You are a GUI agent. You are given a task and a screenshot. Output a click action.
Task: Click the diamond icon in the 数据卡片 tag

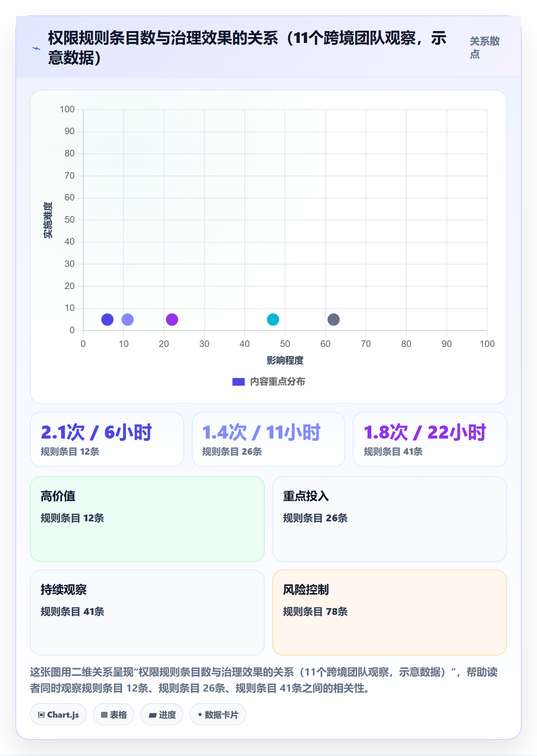[x=200, y=715]
